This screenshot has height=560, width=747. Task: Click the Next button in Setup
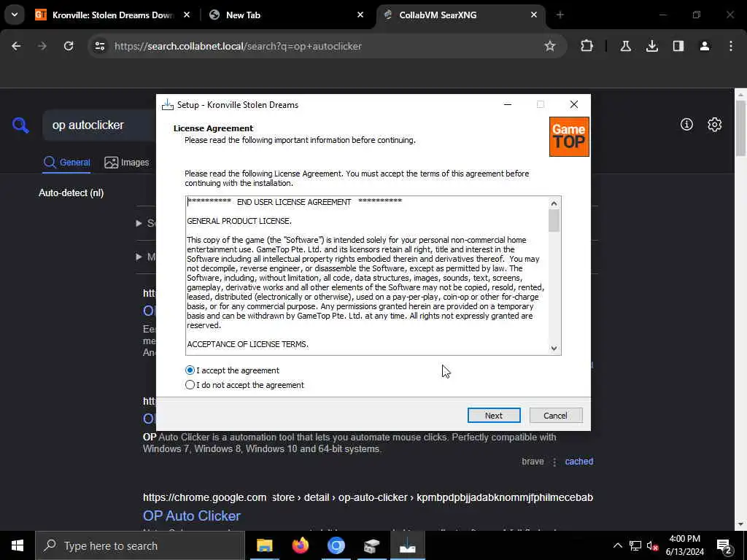click(494, 415)
